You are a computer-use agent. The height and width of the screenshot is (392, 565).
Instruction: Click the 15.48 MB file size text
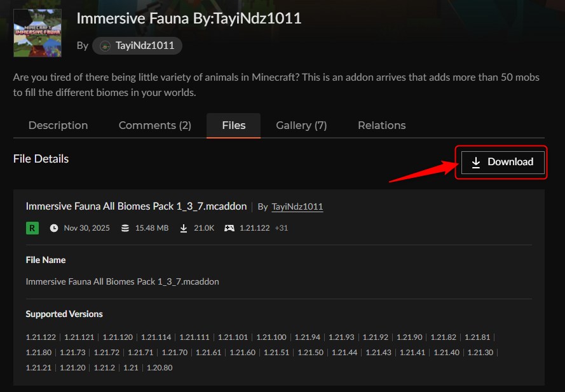152,228
